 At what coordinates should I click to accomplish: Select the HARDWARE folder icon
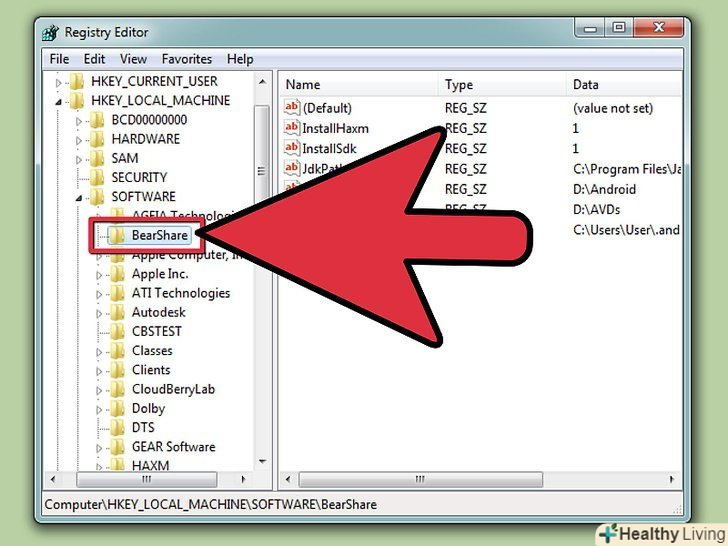click(97, 139)
